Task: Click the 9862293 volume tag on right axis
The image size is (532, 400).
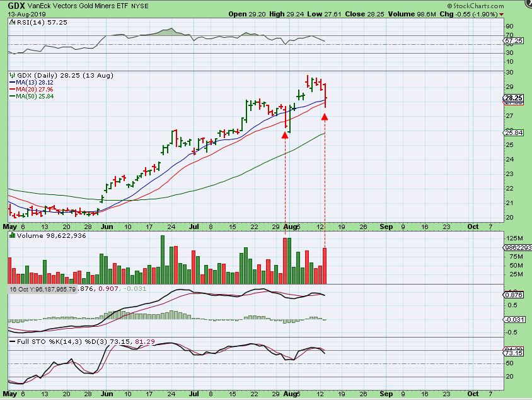Action: pyautogui.click(x=518, y=248)
